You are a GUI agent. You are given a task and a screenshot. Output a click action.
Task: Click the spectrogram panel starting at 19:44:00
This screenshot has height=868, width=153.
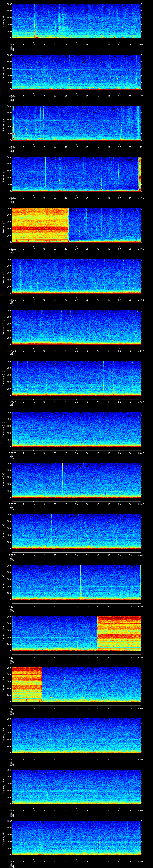click(x=76, y=787)
